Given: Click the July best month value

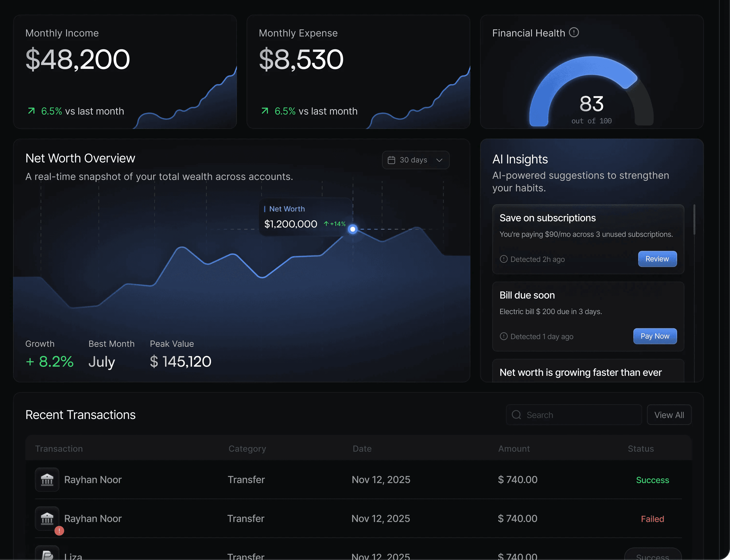Looking at the screenshot, I should pyautogui.click(x=102, y=362).
